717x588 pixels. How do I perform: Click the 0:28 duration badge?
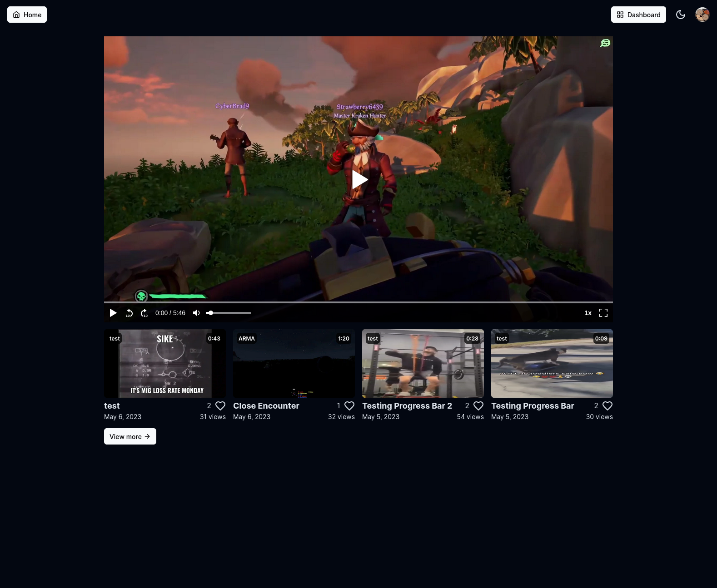472,339
